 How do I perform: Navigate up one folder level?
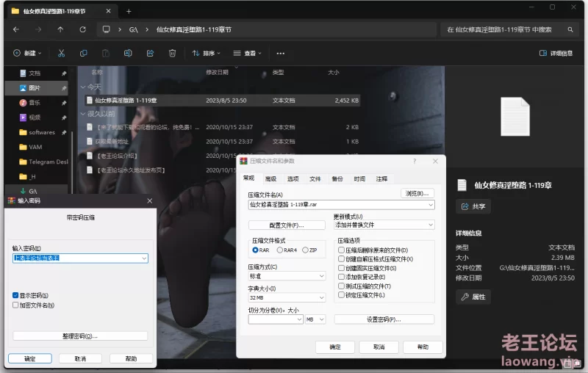[60, 29]
